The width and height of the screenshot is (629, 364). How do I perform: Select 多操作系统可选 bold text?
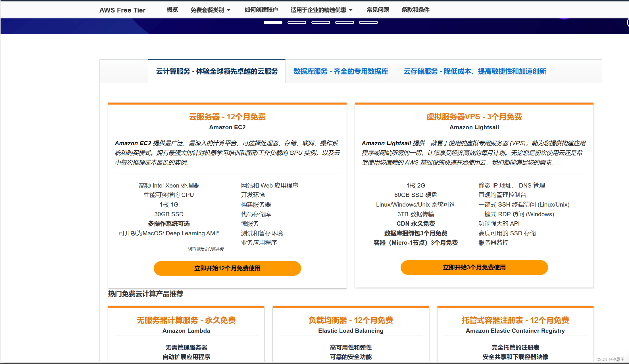(x=169, y=224)
